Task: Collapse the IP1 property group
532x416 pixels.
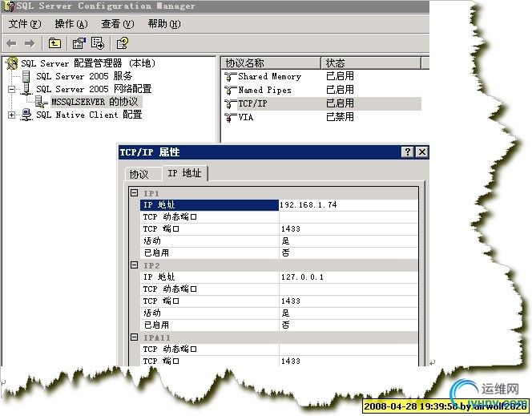Action: (x=135, y=192)
